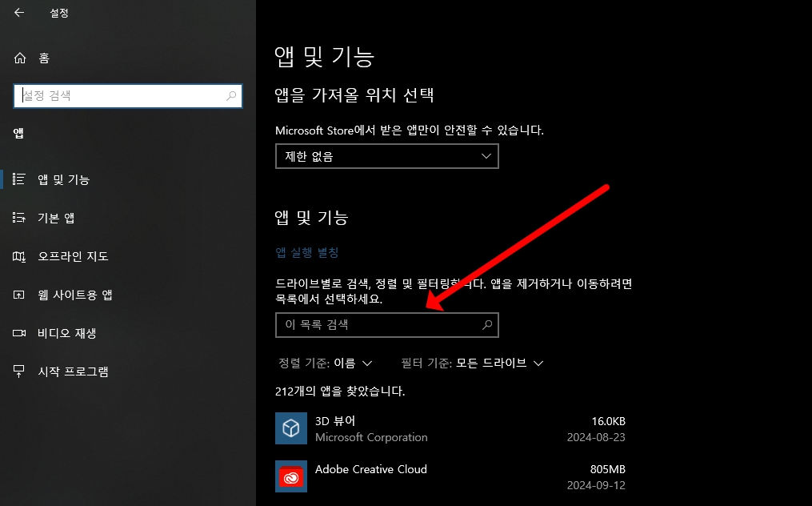
Task: Select the 비디오 재생 playback icon
Action: click(x=18, y=333)
